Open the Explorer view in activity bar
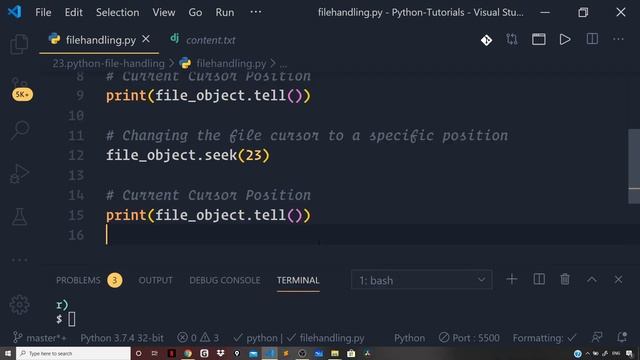The image size is (640, 360). (19, 44)
